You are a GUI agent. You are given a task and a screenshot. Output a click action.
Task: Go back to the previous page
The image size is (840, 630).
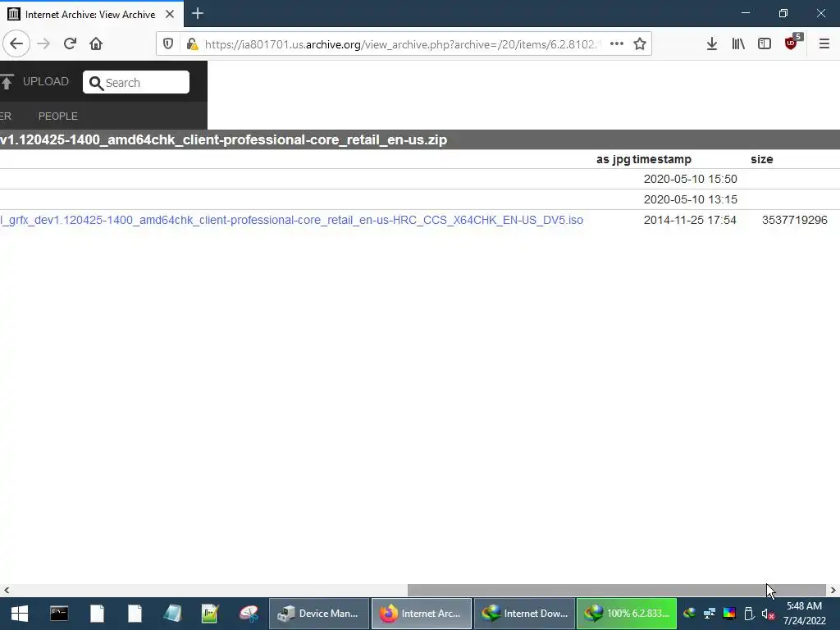pyautogui.click(x=16, y=44)
